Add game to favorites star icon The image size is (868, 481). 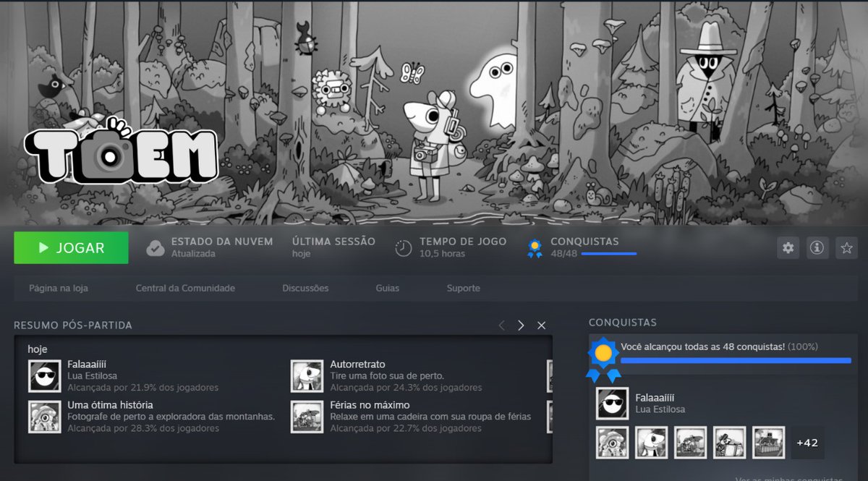pyautogui.click(x=846, y=248)
